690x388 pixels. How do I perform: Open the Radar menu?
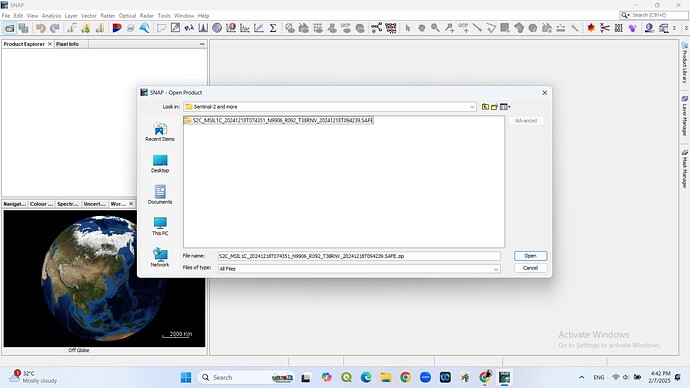click(x=147, y=15)
